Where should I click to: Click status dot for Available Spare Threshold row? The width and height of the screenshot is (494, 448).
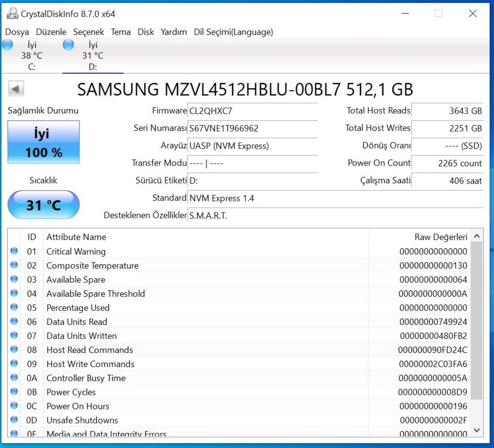[x=14, y=293]
